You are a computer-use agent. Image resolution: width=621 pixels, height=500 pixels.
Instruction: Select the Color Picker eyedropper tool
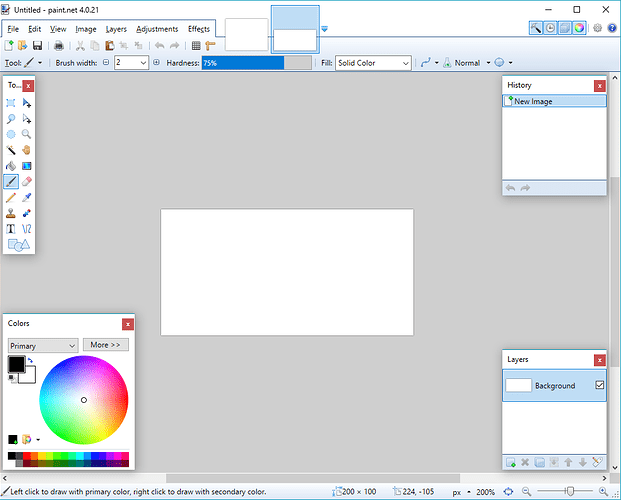[27, 197]
